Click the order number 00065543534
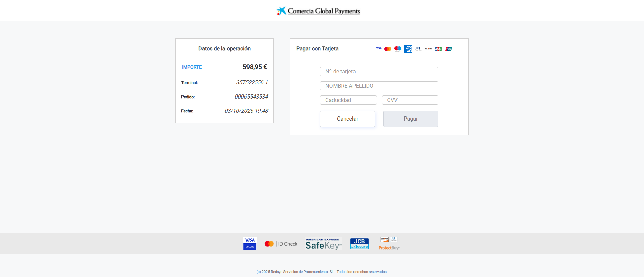Viewport: 644px width, 277px height. point(252,97)
